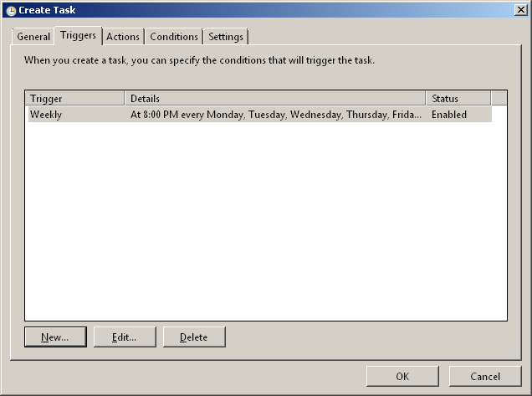Screen dimensions: 532x396
Task: Sort list by Status column header
Action: pos(458,99)
